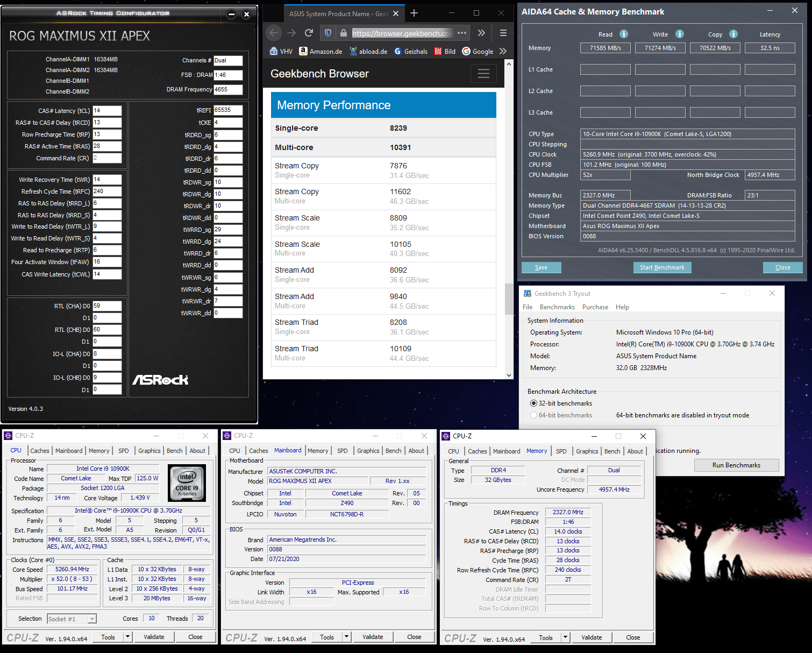Click the Copy info icon in AIDA64
Viewport: 812px width, 653px height.
(733, 34)
